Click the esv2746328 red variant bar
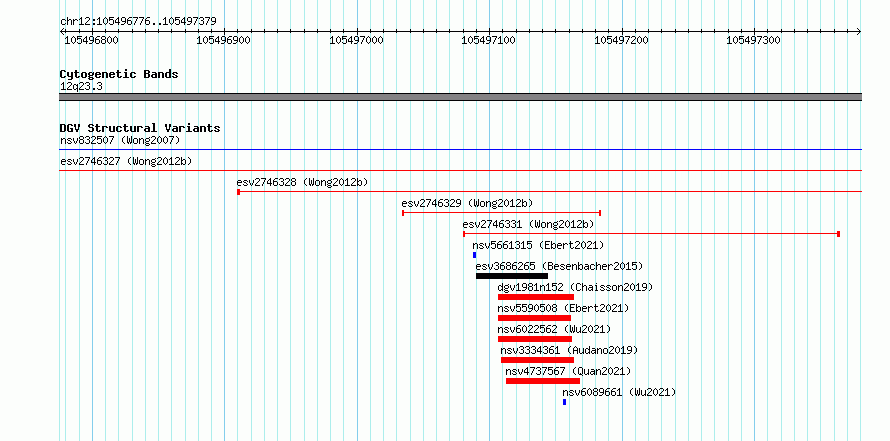This screenshot has height=441, width=890. 549,192
